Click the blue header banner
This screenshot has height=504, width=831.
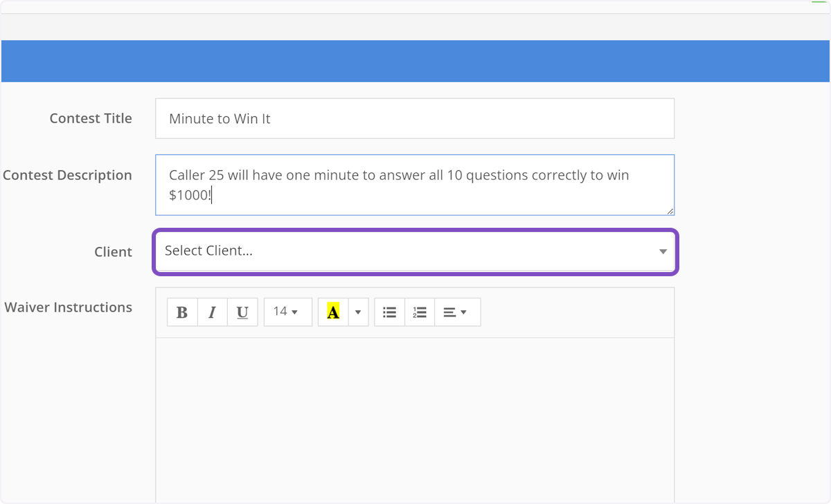pyautogui.click(x=415, y=61)
